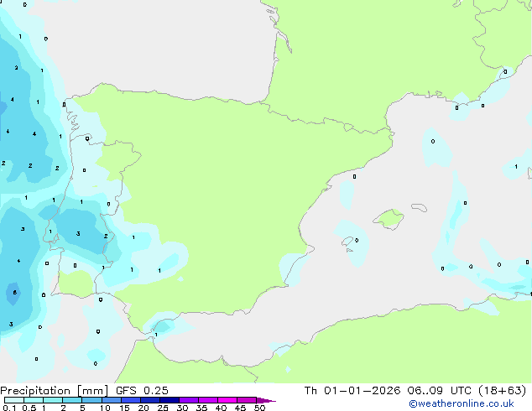Image resolution: width=532 pixels, height=411 pixels.
Task: Click the '30' legend scale label
Action: (x=182, y=408)
